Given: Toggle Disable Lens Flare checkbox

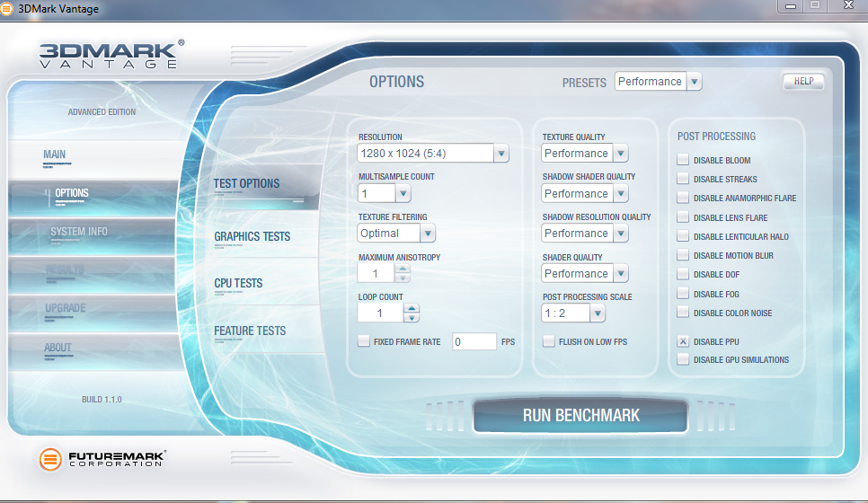Looking at the screenshot, I should pos(683,216).
